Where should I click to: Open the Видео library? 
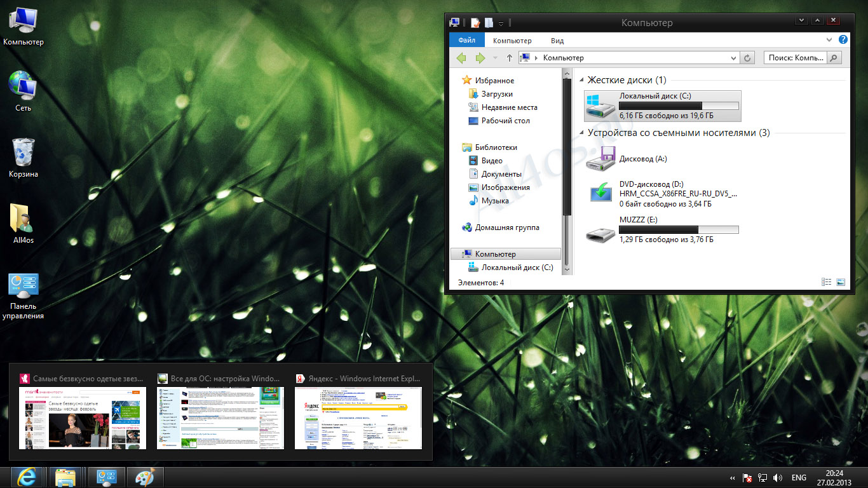coord(485,161)
